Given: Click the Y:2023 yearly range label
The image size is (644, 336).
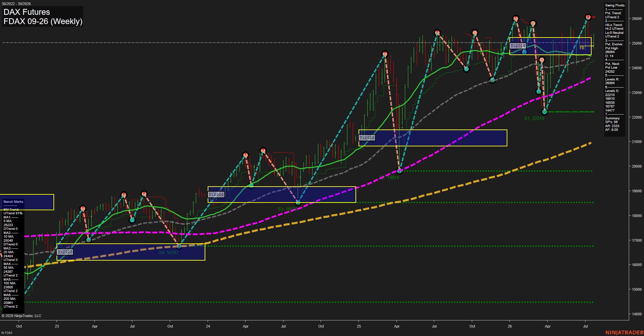Looking at the screenshot, I should pos(65,252).
